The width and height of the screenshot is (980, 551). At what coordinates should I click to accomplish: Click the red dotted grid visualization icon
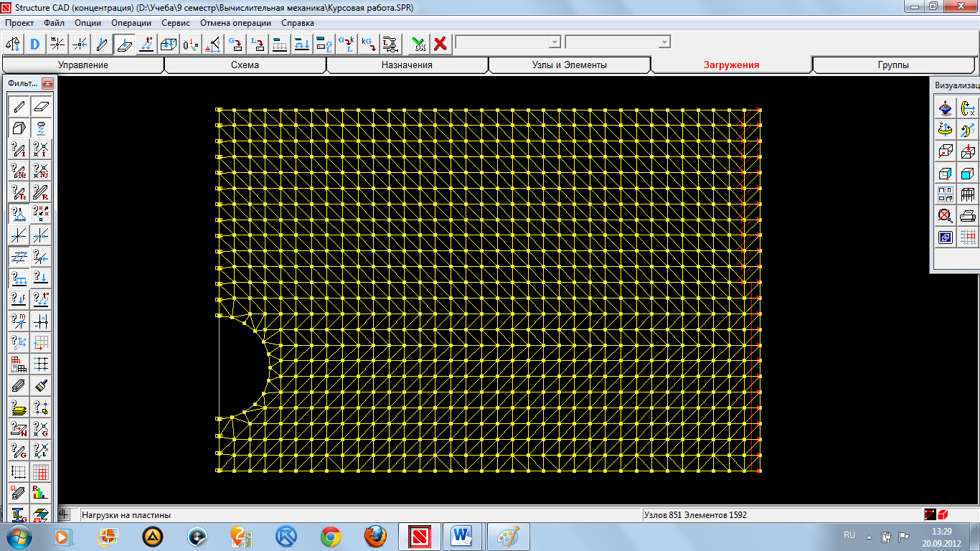point(969,237)
